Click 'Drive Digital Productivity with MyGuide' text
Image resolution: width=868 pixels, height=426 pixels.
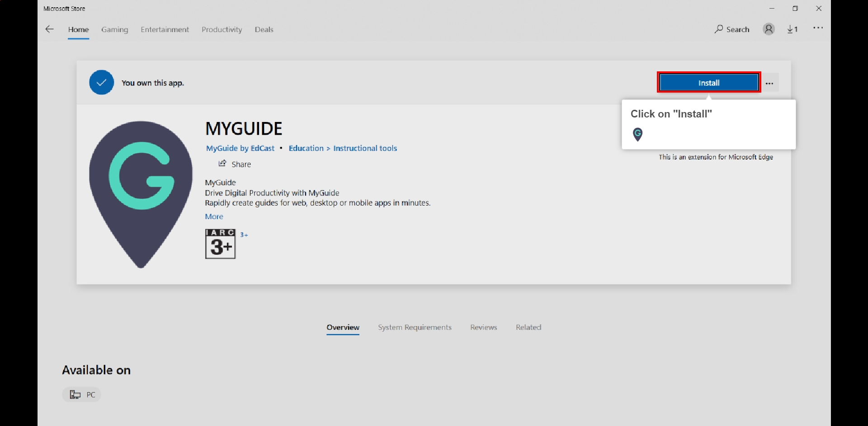[272, 193]
